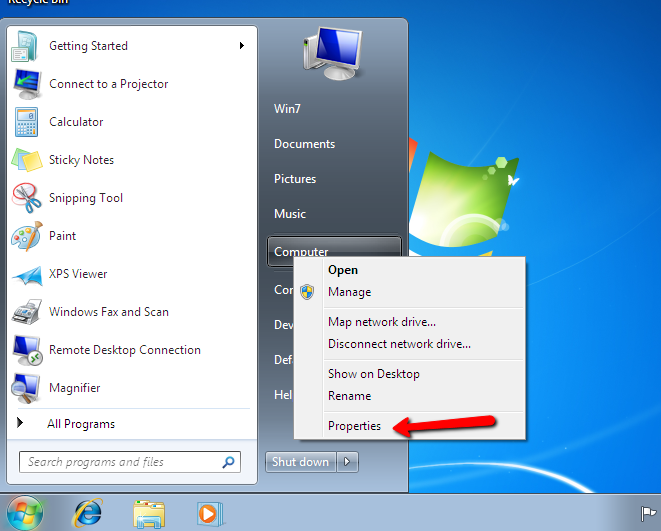This screenshot has width=661, height=531.
Task: Launch the Magnifier icon
Action: tap(26, 388)
